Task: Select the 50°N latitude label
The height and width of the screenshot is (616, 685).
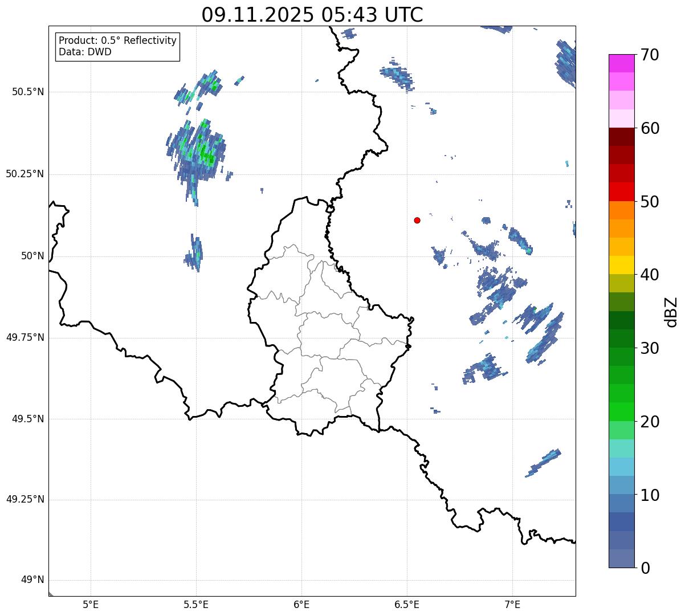Action: (x=32, y=256)
